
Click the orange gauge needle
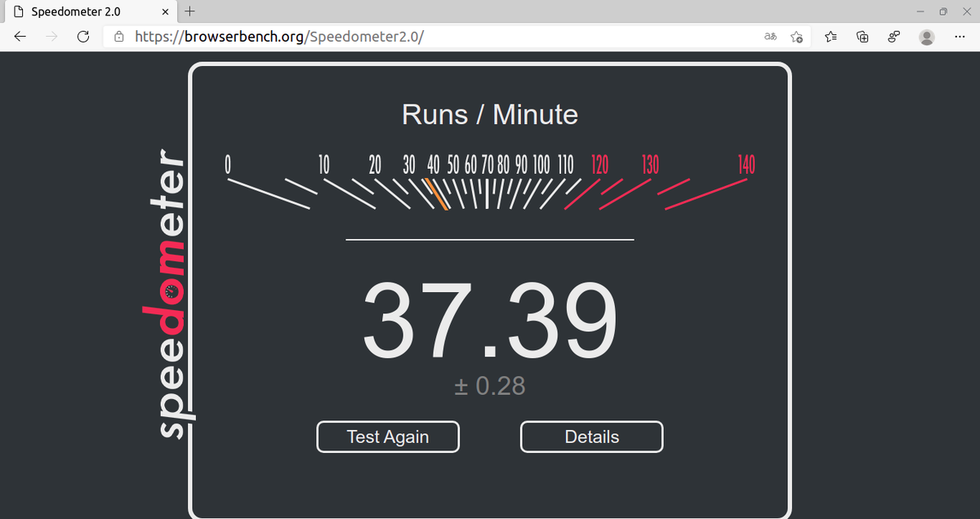[436, 195]
